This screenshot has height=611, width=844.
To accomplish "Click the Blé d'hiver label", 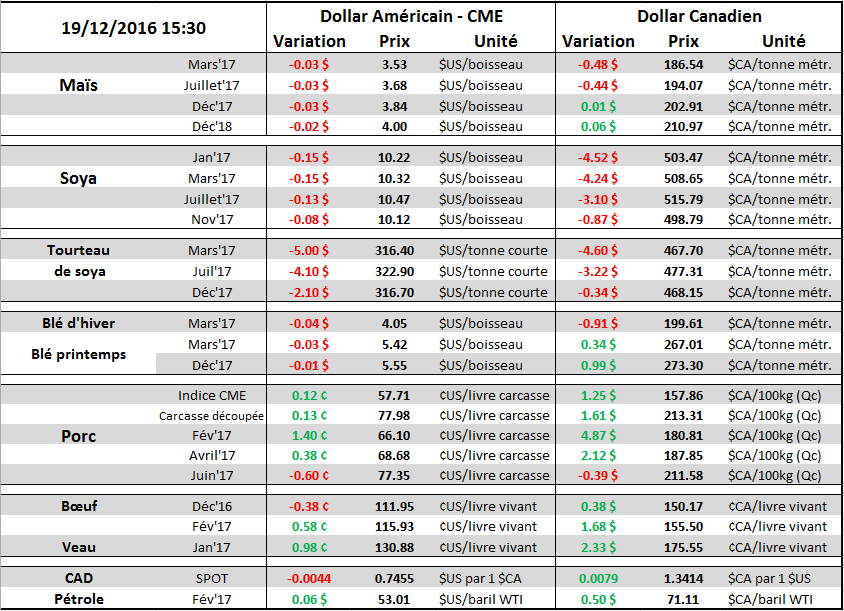I will (x=78, y=322).
